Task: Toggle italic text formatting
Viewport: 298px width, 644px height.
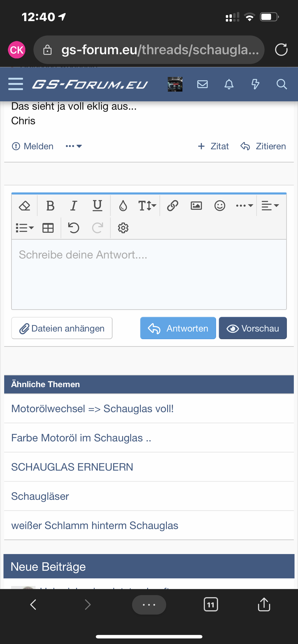Action: [x=74, y=206]
